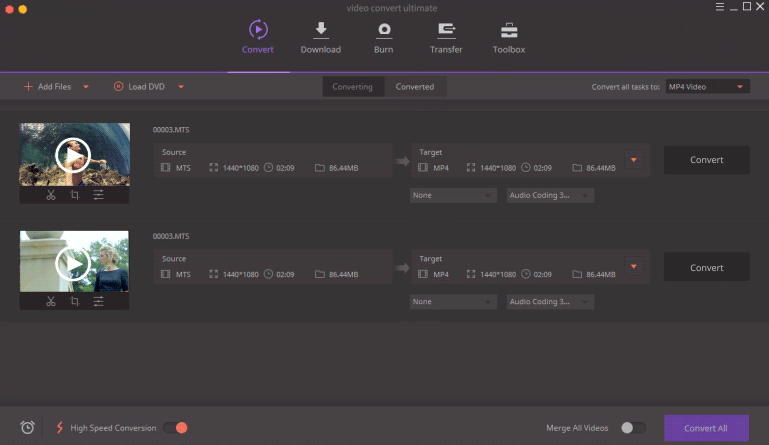Open the Toolbox section

tap(509, 38)
